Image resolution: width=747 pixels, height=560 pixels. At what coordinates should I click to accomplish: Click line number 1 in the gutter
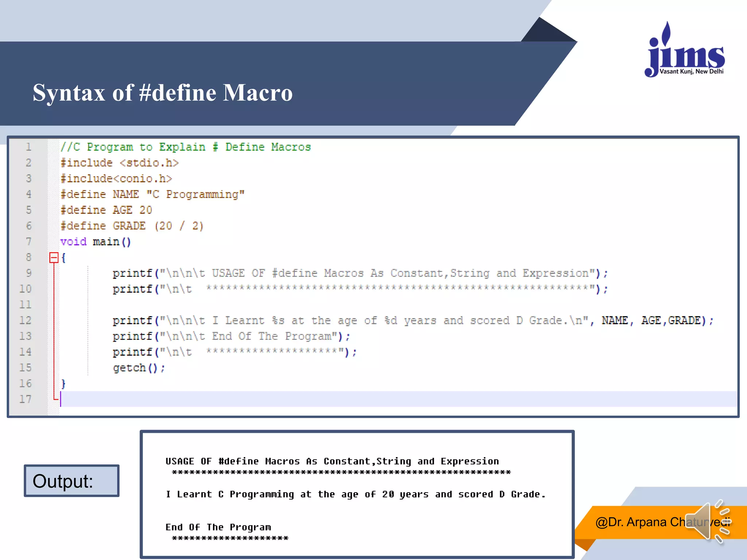[x=28, y=147]
